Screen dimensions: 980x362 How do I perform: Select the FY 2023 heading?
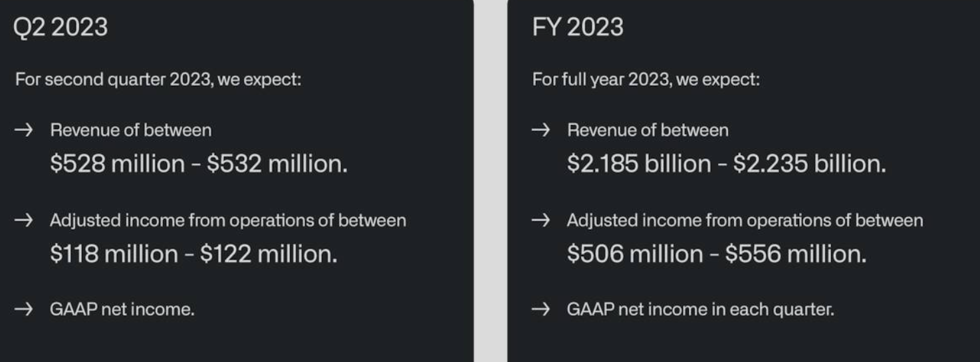pyautogui.click(x=578, y=27)
